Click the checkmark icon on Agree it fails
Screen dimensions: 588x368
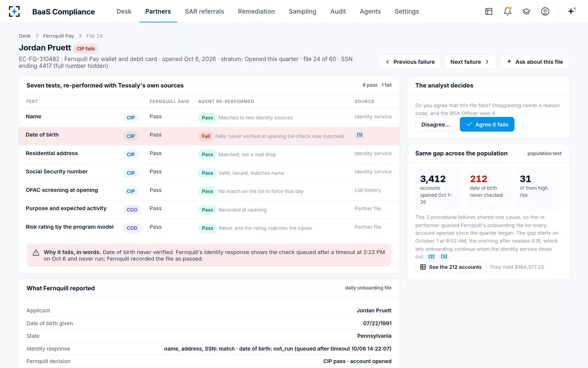(469, 124)
